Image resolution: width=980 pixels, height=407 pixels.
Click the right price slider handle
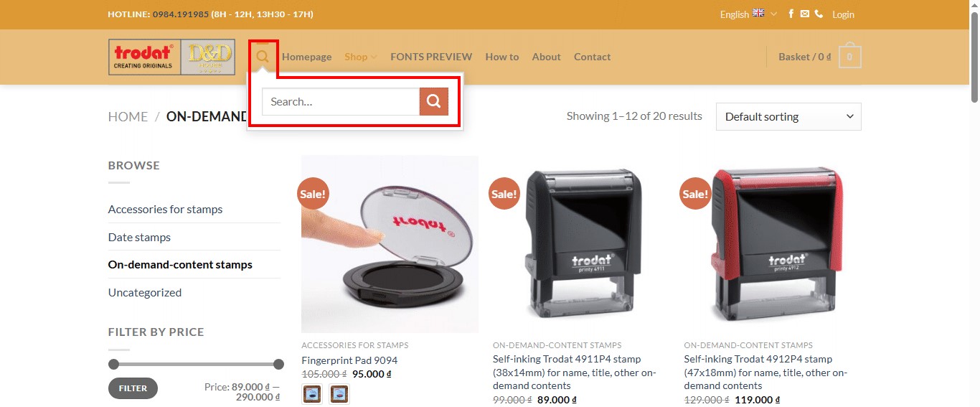pyautogui.click(x=278, y=364)
